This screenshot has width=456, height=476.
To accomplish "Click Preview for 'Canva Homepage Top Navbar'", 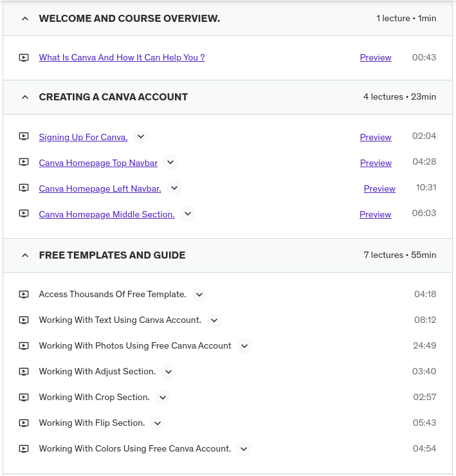I will pos(376,163).
